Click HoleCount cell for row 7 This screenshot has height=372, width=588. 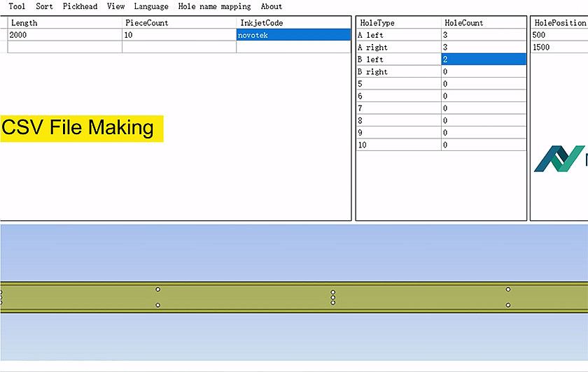click(484, 108)
